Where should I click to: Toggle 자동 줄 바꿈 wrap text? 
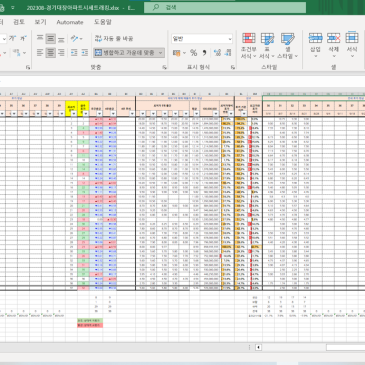pos(114,39)
